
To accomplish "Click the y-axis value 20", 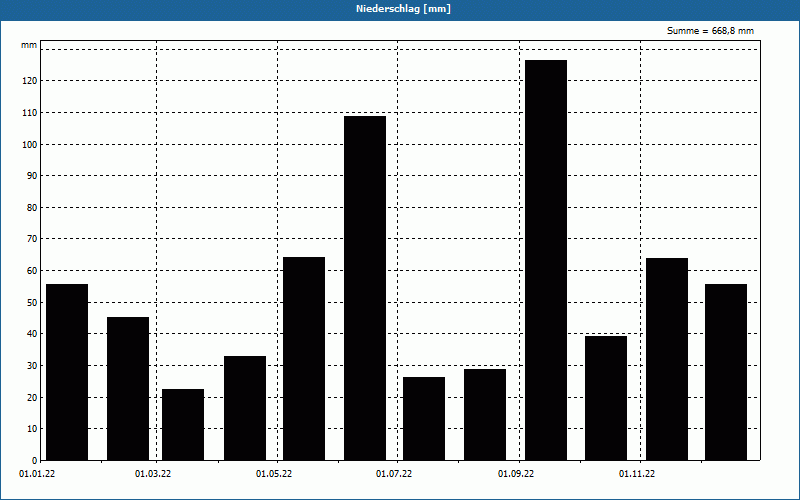I will [x=33, y=397].
